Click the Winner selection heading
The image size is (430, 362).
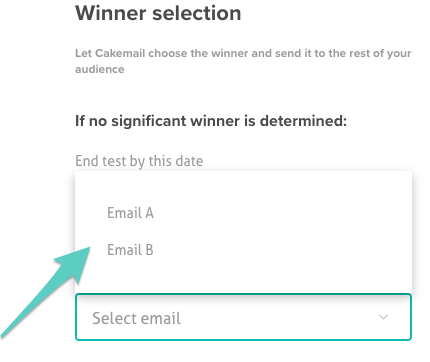(x=158, y=13)
